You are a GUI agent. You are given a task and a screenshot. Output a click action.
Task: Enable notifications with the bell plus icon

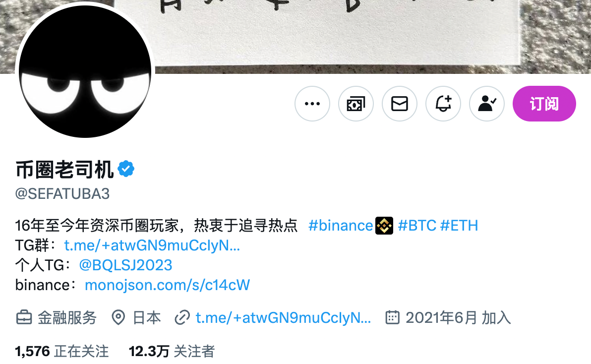[443, 104]
